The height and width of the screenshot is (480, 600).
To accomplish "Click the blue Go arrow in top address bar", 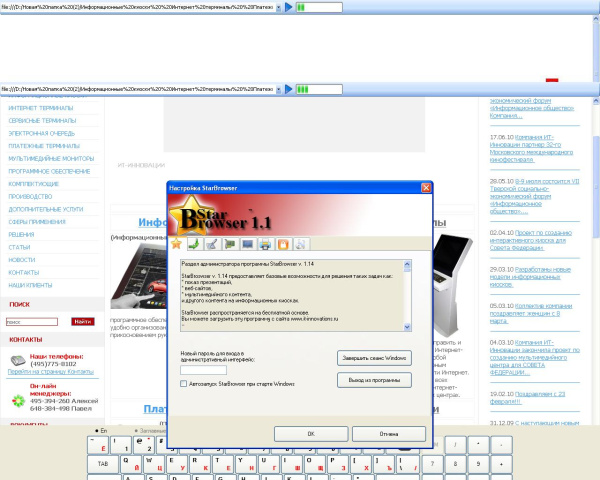I will (x=289, y=7).
